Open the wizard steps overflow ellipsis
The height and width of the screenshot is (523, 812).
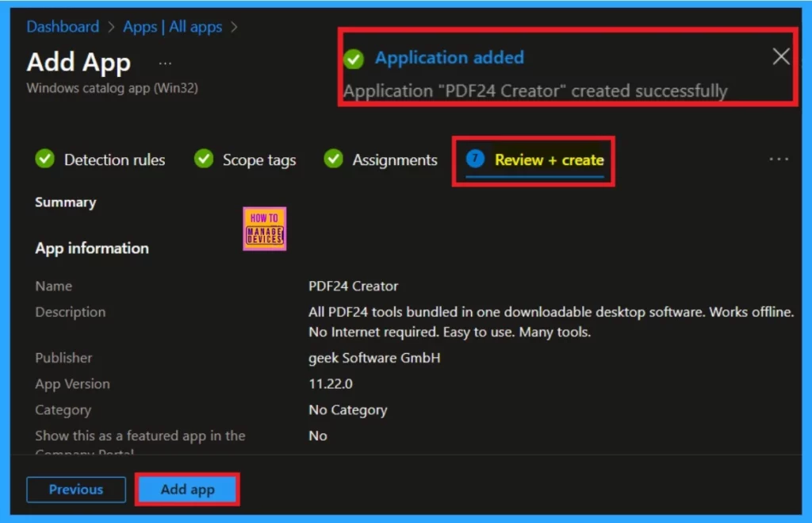(x=779, y=160)
